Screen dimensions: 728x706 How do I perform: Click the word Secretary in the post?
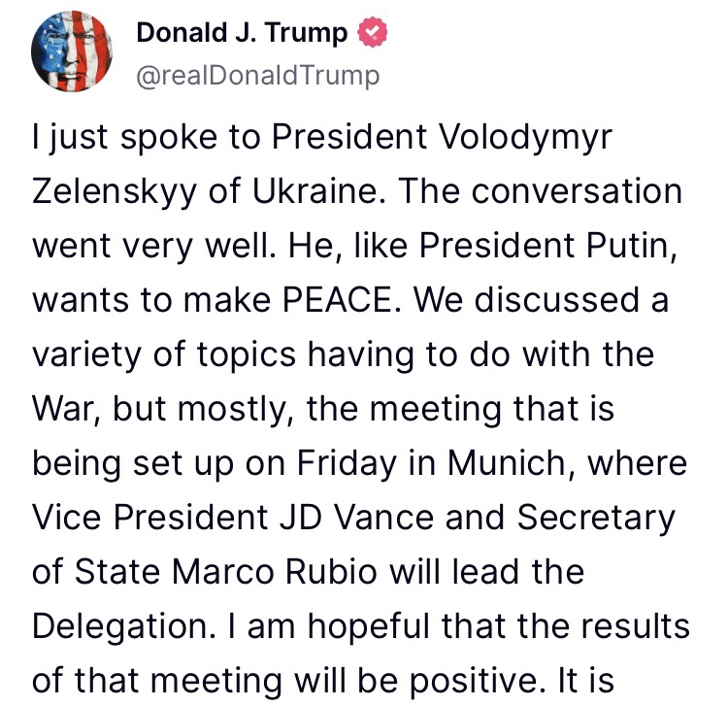(x=596, y=519)
